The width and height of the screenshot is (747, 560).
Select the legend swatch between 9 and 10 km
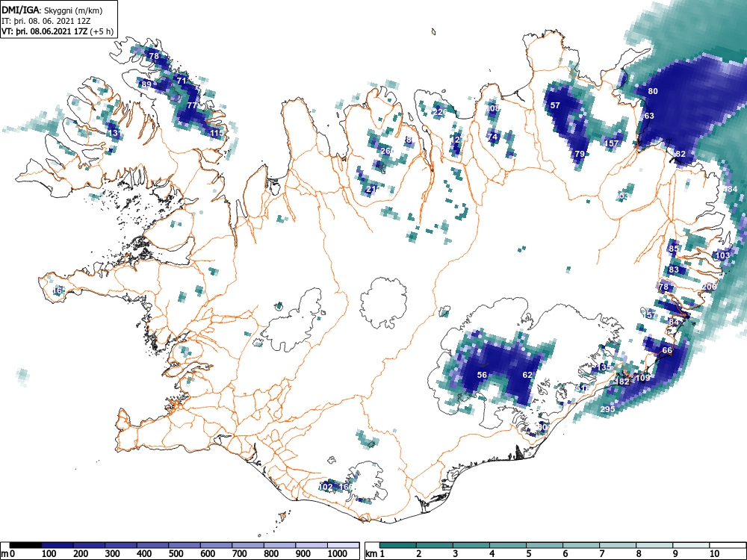[691, 545]
